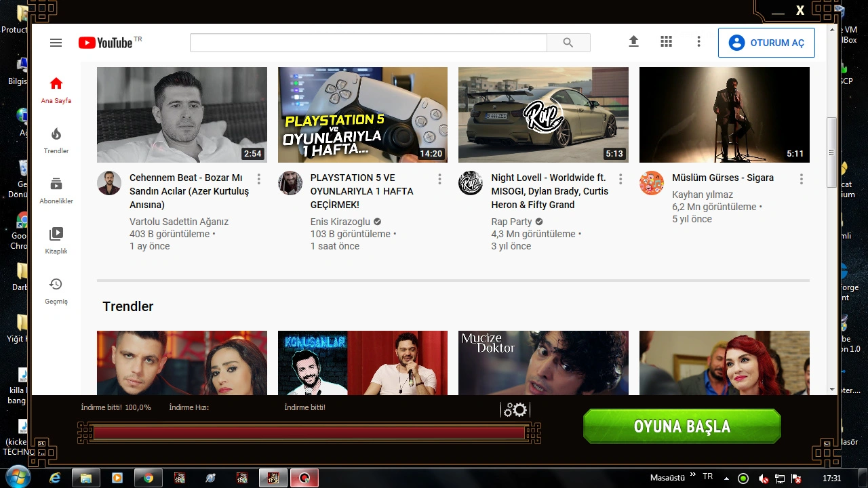This screenshot has width=868, height=488.
Task: Open Night Lovell - Worldwide title link
Action: pyautogui.click(x=550, y=191)
